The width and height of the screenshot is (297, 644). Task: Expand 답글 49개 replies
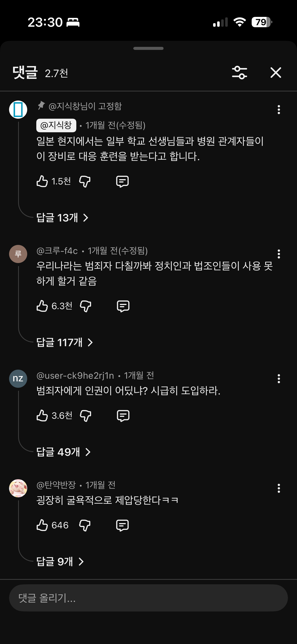point(63,452)
